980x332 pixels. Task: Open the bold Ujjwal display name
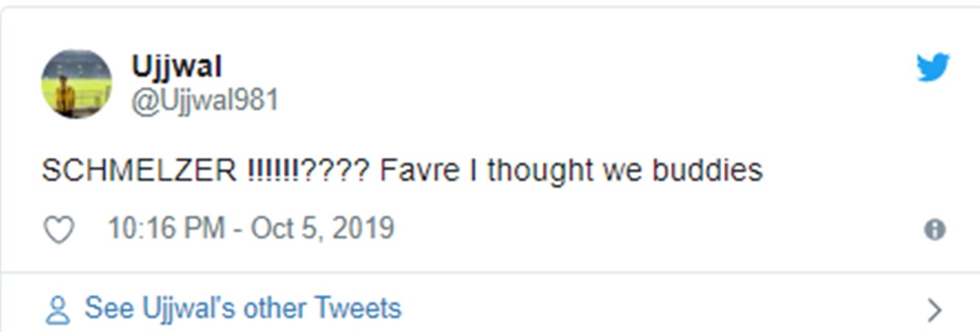(x=177, y=66)
